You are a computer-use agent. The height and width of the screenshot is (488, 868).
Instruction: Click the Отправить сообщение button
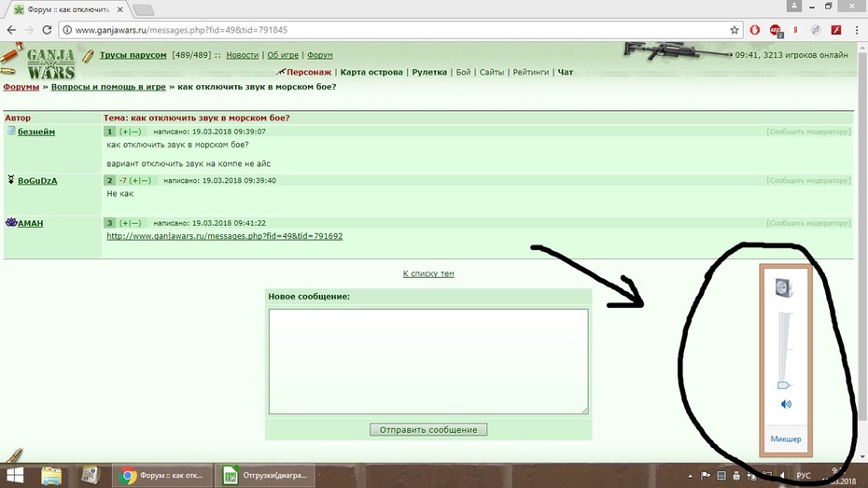428,430
